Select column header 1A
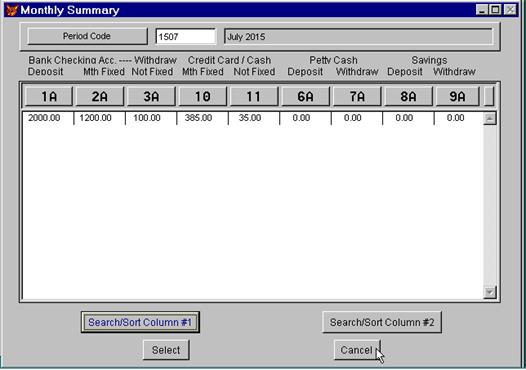Viewport: 526px width, 370px height. point(49,97)
